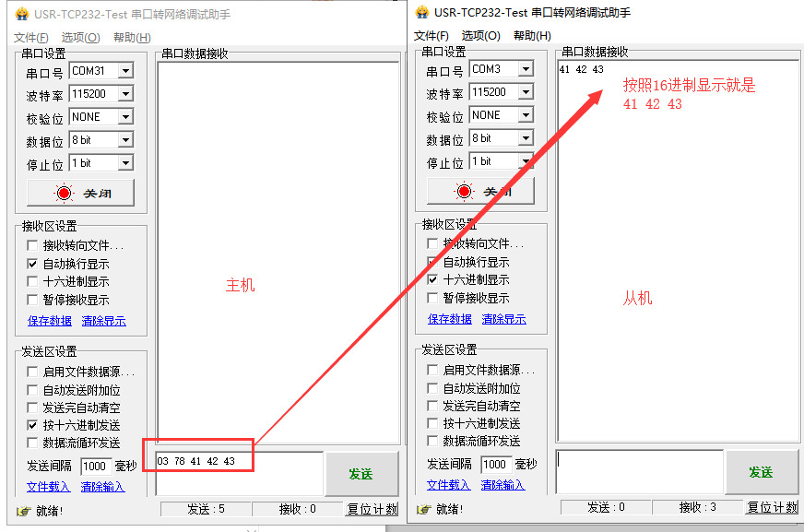Click red port status icon in right window
The height and width of the screenshot is (532, 804).
464,192
